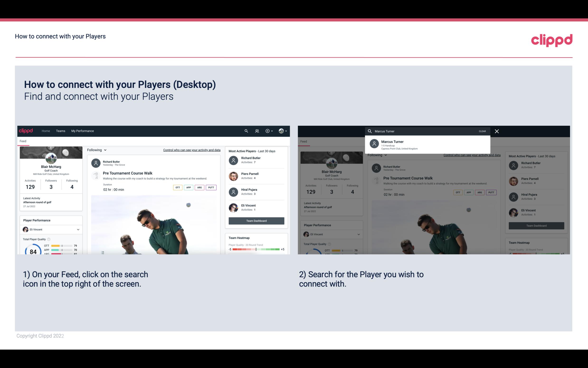Click the Teams connections icon in navbar
The image size is (588, 368).
(x=256, y=131)
